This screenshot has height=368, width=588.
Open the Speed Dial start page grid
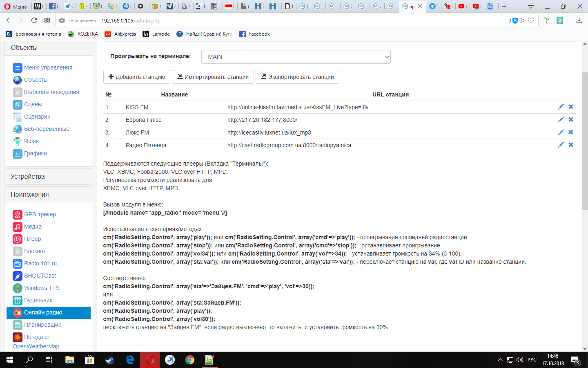pyautogui.click(x=47, y=20)
